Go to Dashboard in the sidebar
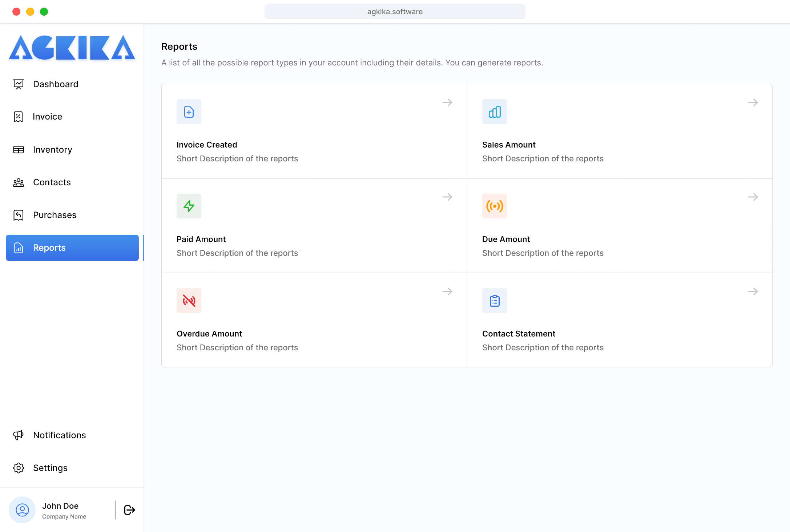Viewport: 790px width, 532px height. (x=55, y=84)
